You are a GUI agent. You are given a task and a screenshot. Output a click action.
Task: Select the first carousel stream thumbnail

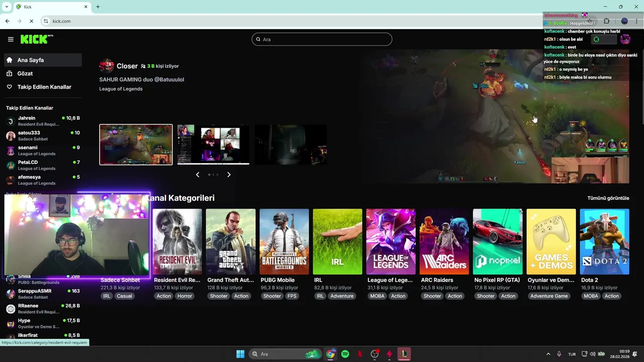coord(136,144)
